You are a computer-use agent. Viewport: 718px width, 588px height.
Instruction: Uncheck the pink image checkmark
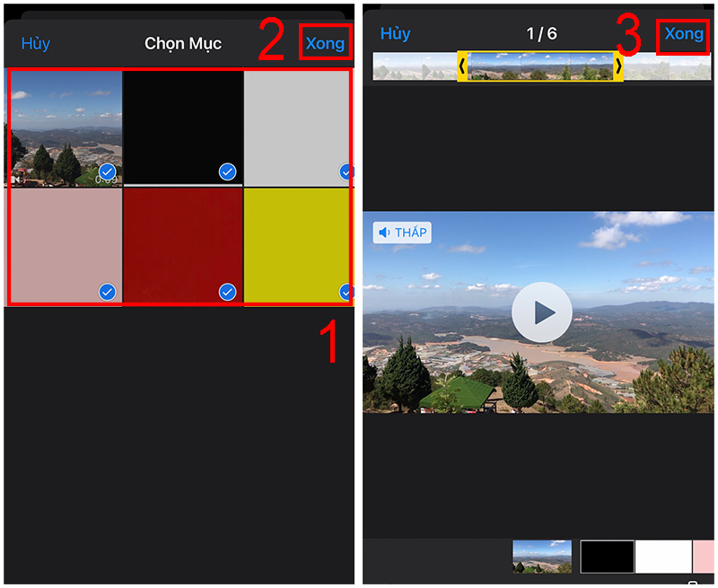[108, 292]
